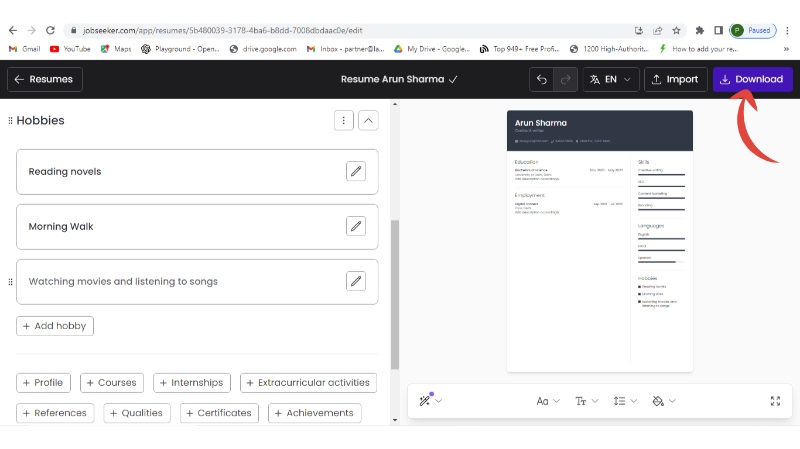Collapse the Hobbies section
800x449 pixels.
[x=368, y=121]
